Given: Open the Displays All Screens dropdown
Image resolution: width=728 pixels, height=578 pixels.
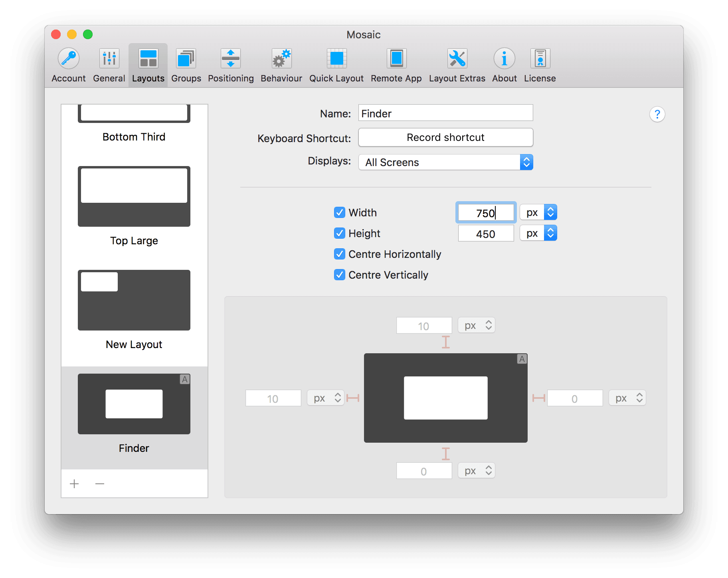Looking at the screenshot, I should 445,162.
